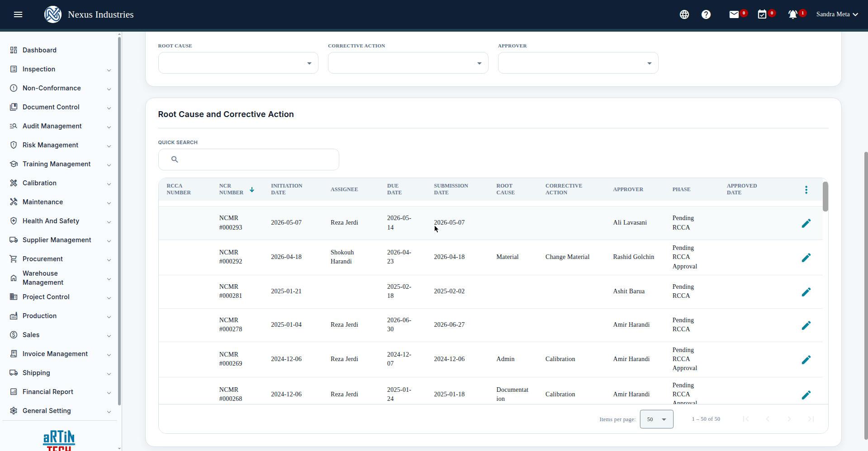Click approver "Rashid Golchin" cell
This screenshot has width=868, height=451.
coord(633,257)
